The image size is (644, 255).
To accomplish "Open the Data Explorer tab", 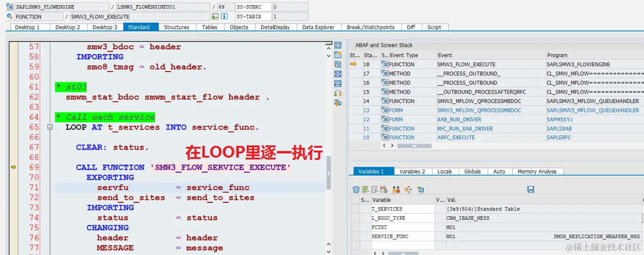I will pos(318,27).
